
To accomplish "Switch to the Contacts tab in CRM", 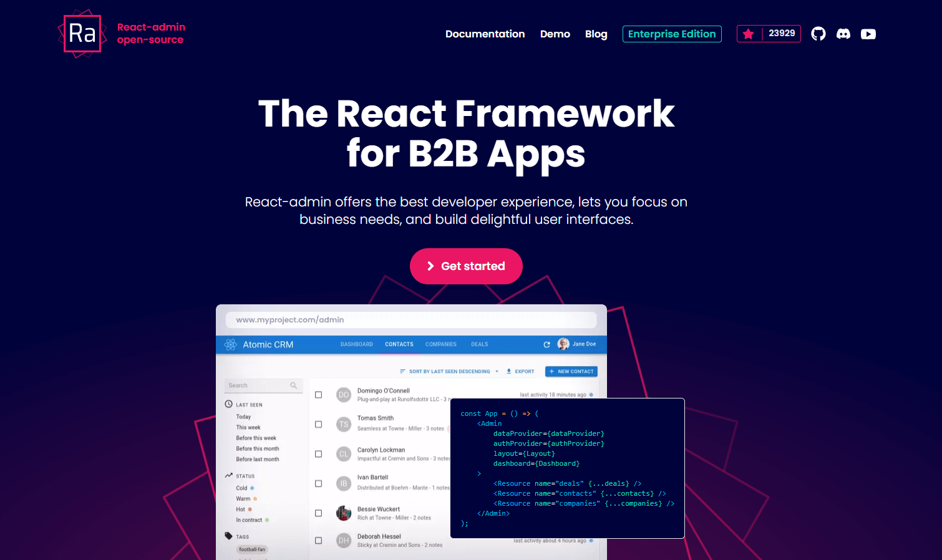I will pyautogui.click(x=399, y=344).
